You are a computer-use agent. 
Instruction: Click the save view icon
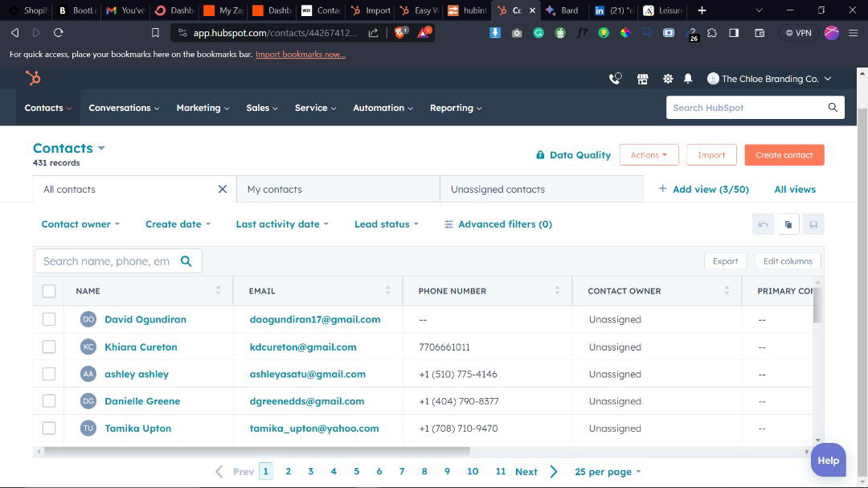point(813,224)
